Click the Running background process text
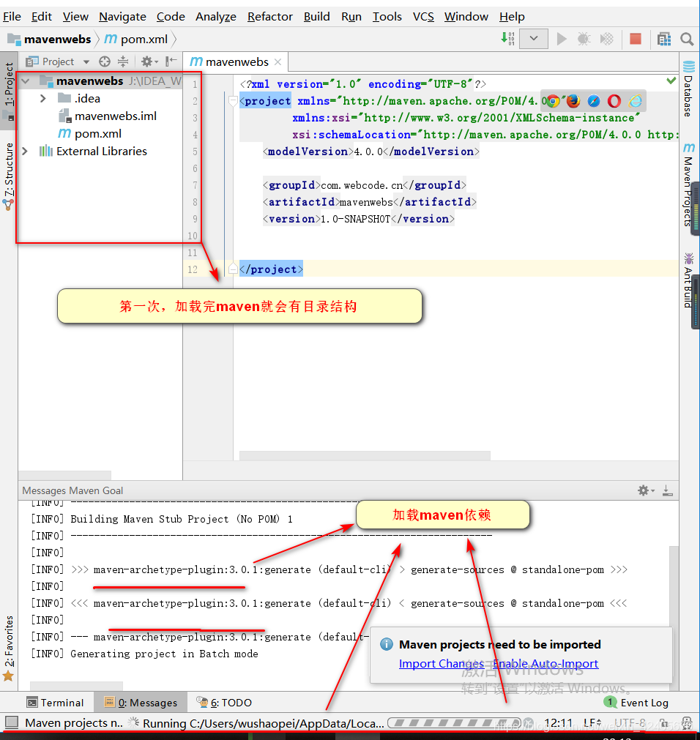 264,723
